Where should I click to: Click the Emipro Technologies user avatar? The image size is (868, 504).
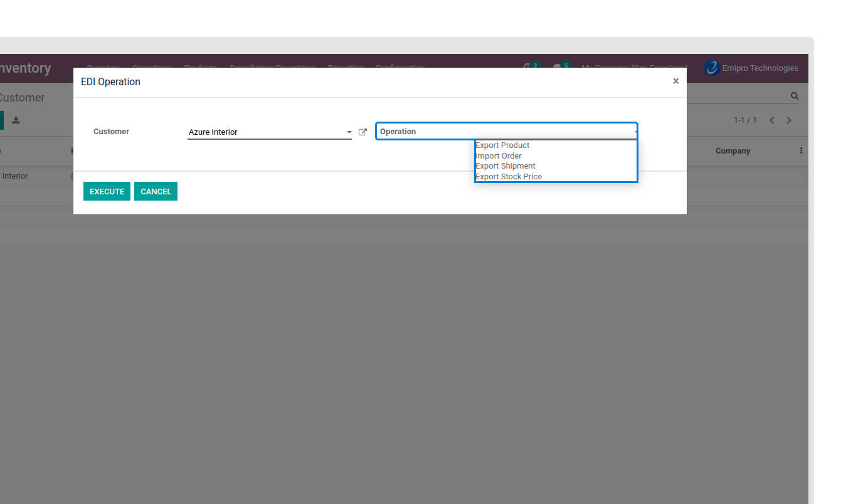click(x=711, y=68)
